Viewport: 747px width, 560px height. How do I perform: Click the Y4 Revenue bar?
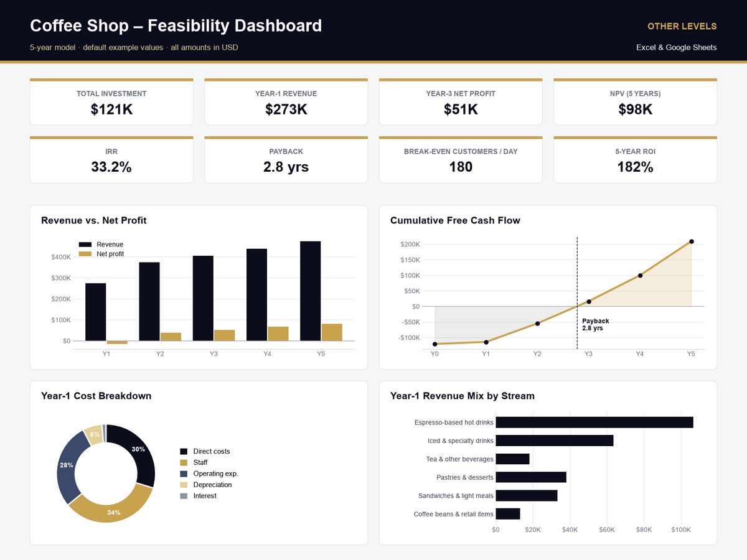257,295
